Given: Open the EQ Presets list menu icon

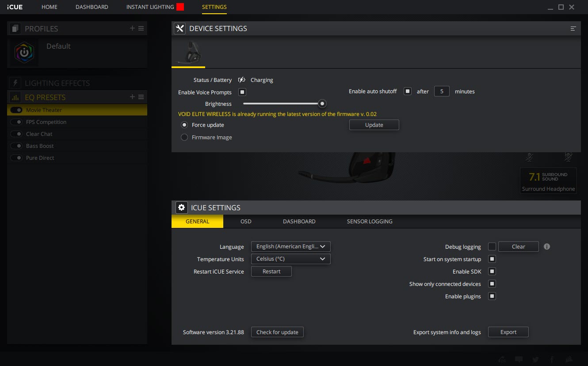Looking at the screenshot, I should pyautogui.click(x=141, y=97).
